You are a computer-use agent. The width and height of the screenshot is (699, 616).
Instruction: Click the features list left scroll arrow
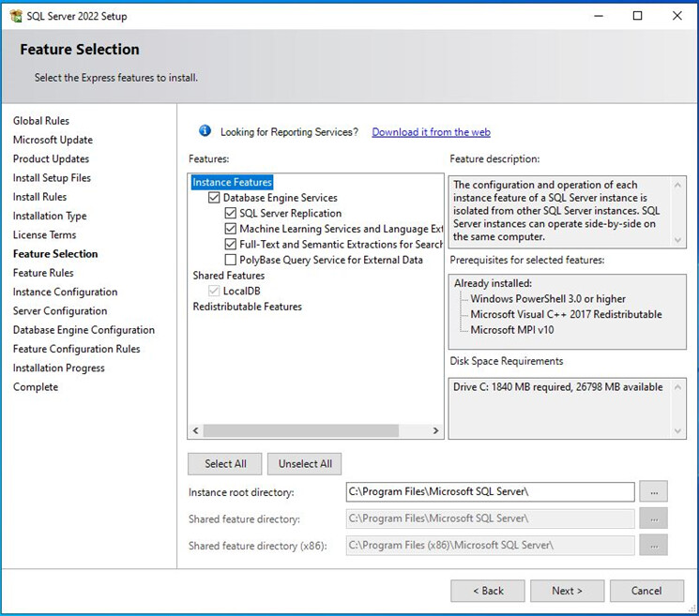pyautogui.click(x=196, y=430)
